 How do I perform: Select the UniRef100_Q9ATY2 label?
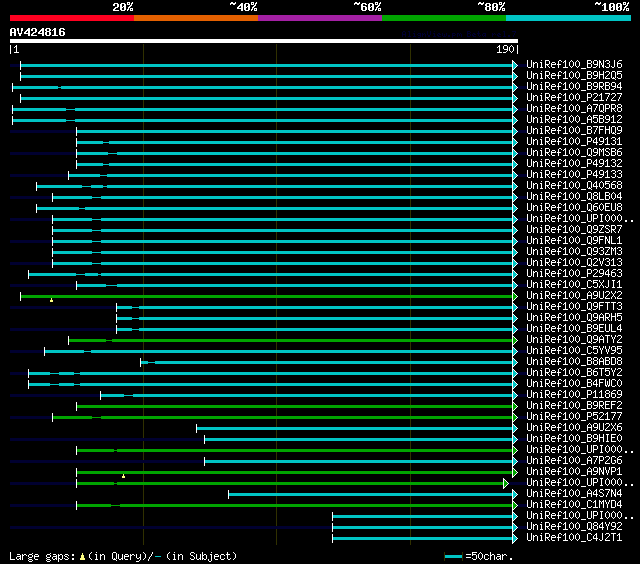click(x=574, y=340)
